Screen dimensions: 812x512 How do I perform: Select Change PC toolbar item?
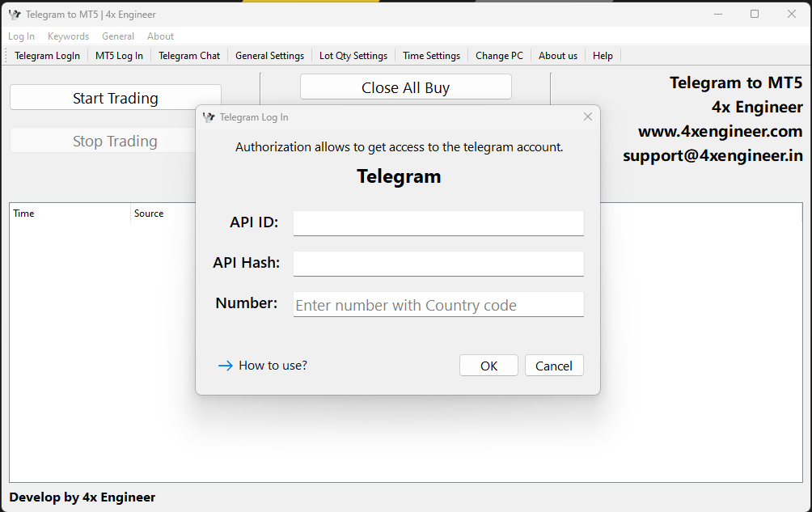coord(499,56)
